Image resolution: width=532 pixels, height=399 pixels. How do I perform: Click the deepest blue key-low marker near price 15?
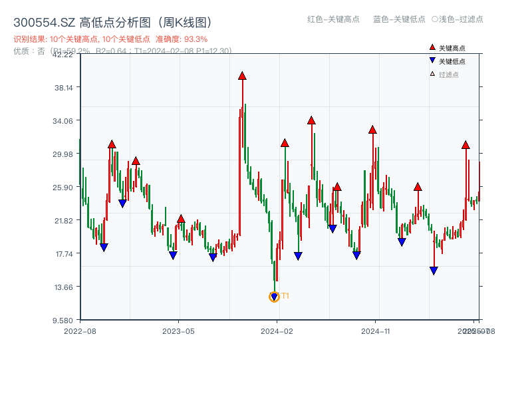433,269
